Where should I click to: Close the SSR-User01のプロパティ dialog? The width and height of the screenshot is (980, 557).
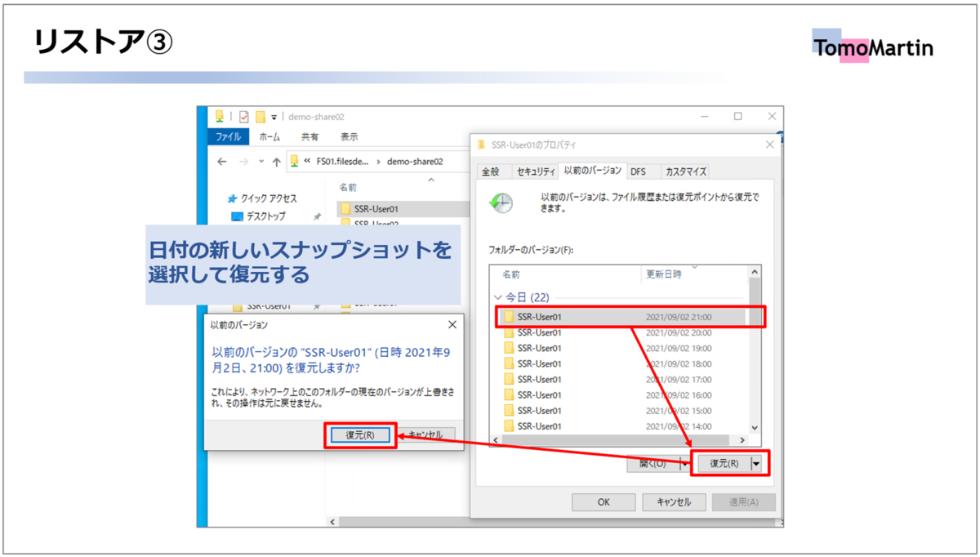(769, 145)
